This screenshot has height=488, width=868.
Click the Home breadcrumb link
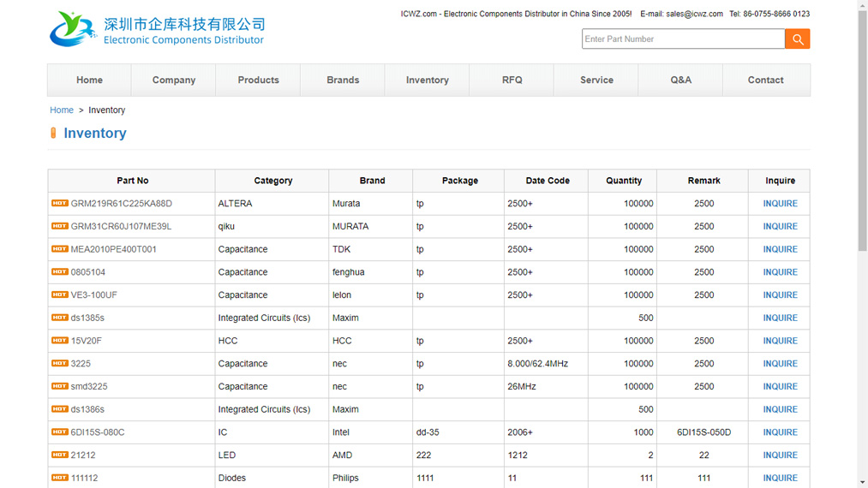(62, 110)
